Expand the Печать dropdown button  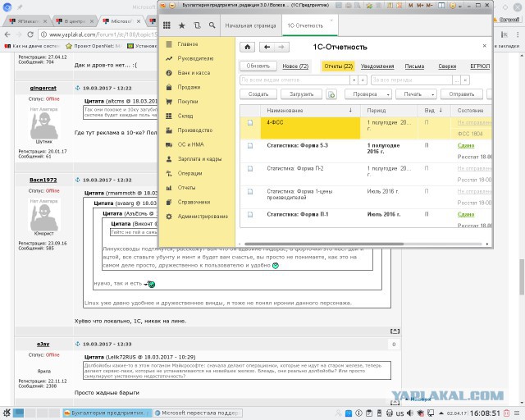pos(433,94)
